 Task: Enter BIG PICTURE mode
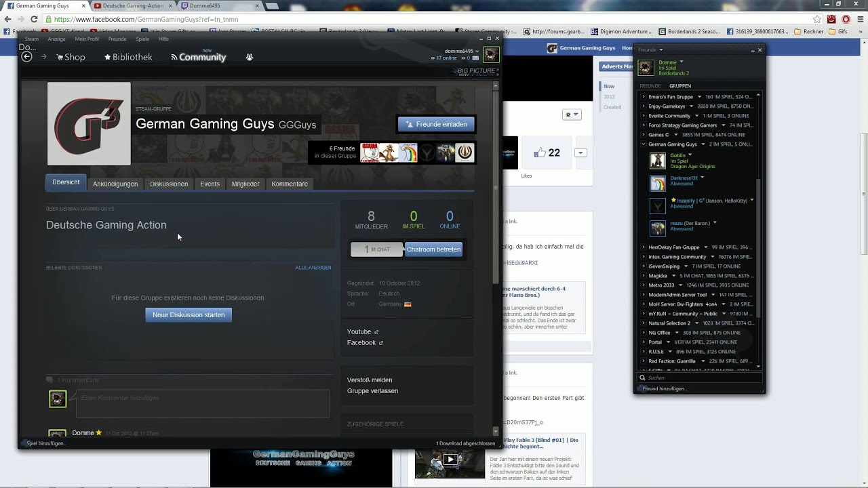(477, 71)
